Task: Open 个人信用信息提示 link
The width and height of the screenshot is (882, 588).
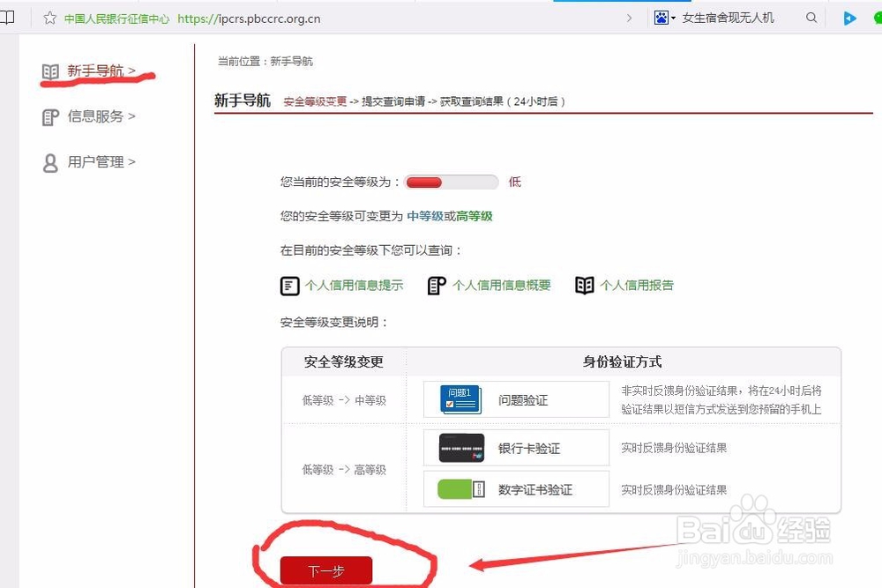Action: [355, 286]
